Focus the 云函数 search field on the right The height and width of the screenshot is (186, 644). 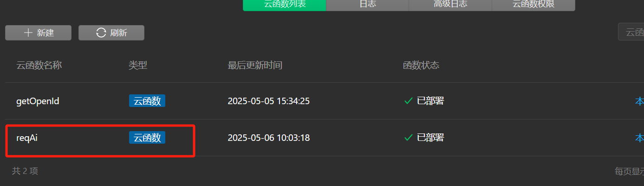coord(631,32)
